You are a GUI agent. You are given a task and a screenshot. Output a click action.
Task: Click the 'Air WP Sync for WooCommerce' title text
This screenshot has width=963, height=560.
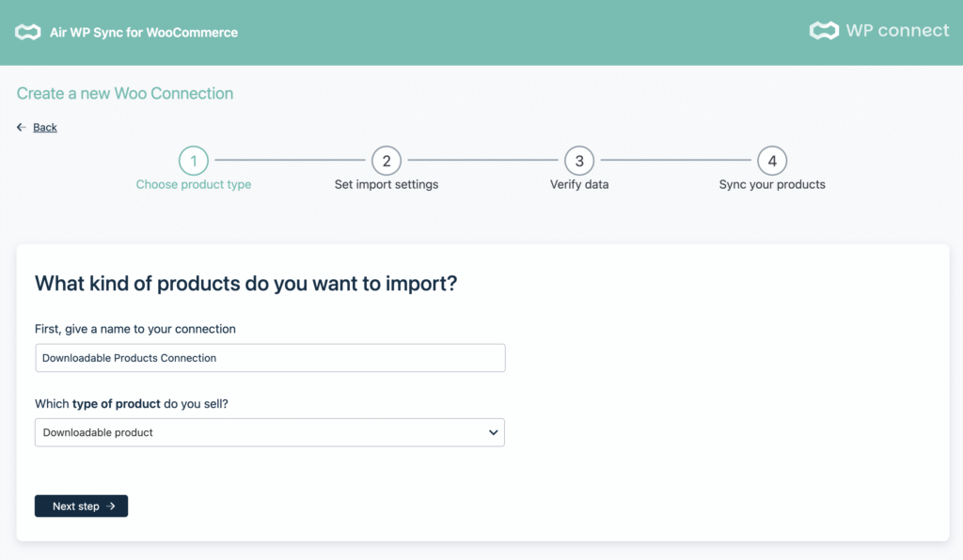[144, 33]
